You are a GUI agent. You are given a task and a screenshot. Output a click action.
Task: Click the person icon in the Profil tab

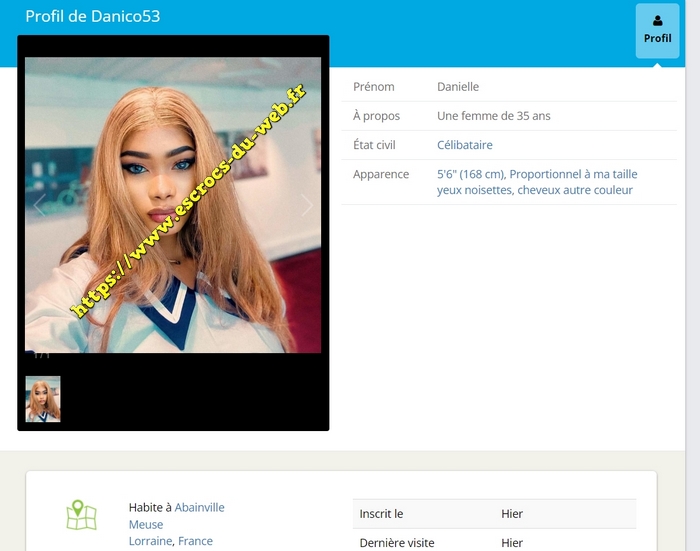pos(657,20)
